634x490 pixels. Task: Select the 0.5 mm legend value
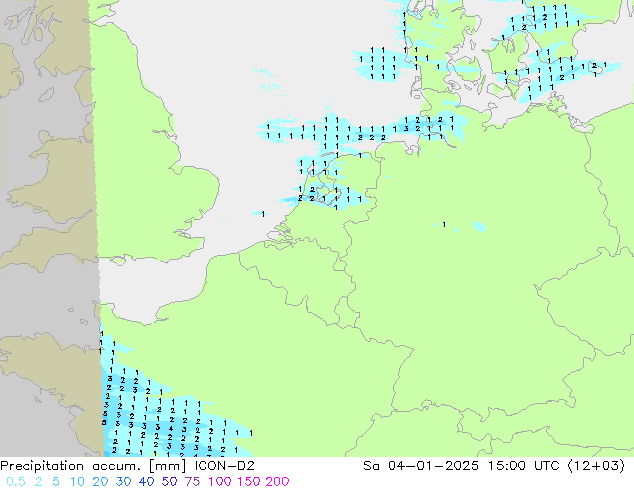[16, 482]
